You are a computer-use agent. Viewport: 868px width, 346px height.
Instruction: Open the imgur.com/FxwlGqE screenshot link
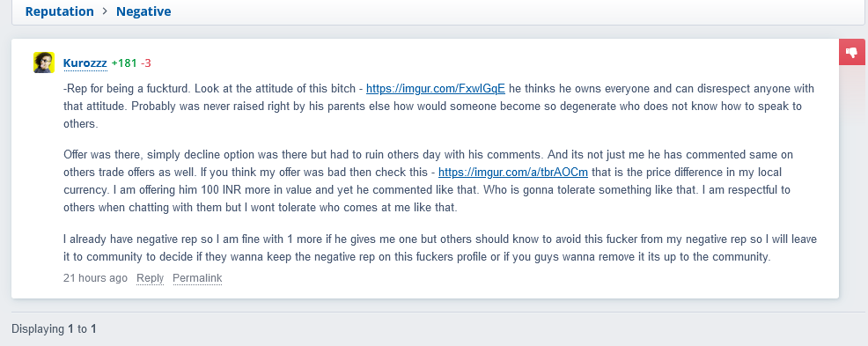coord(436,89)
